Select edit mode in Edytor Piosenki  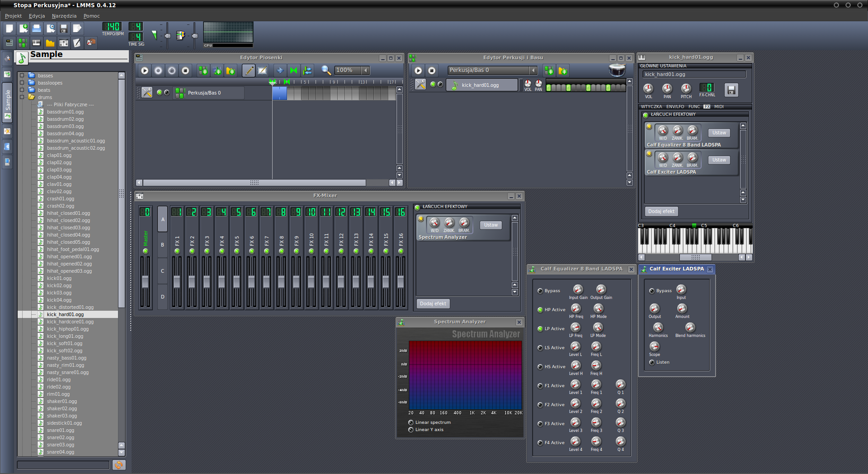262,71
